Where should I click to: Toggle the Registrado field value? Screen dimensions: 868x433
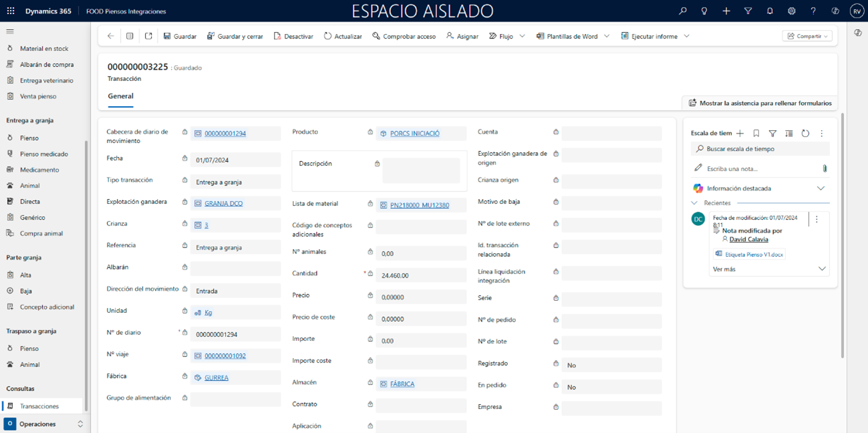(x=611, y=366)
